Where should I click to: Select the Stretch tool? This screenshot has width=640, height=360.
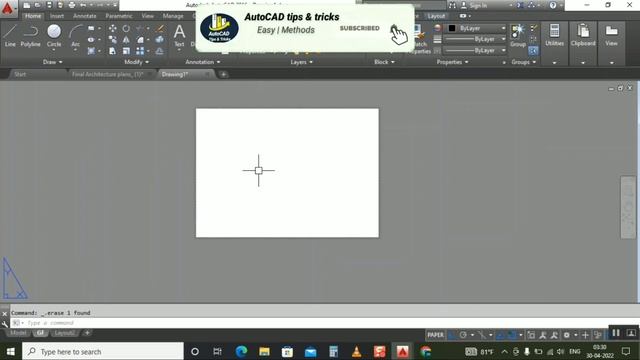point(113,51)
